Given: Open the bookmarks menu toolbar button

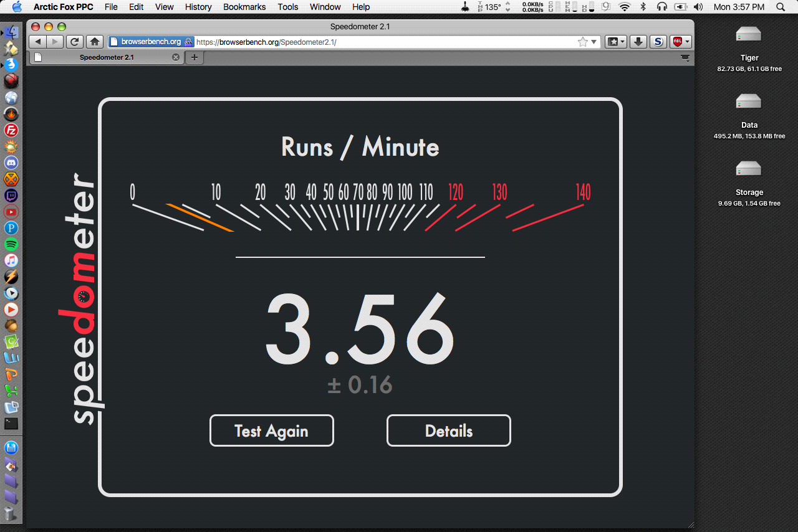Looking at the screenshot, I should 616,42.
